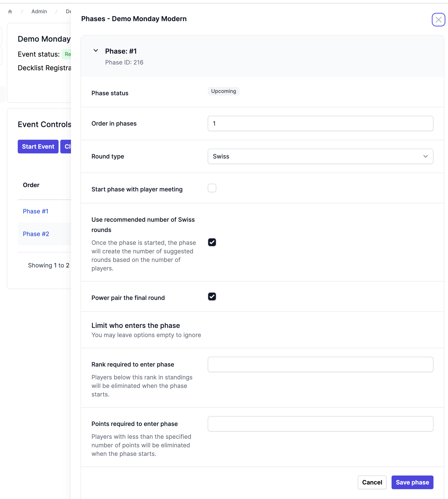Enable Start phase with player meeting
448x499 pixels.
[212, 188]
